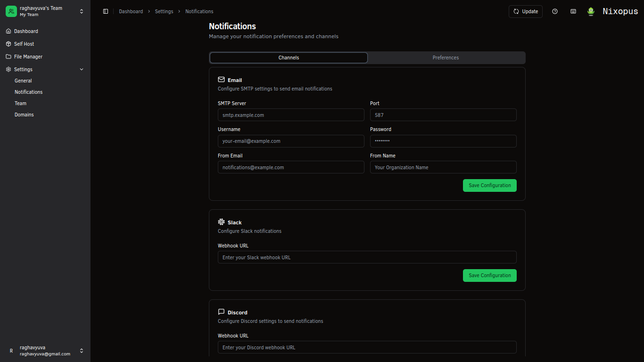
Task: Focus the SMTP Server input field
Action: tap(291, 115)
